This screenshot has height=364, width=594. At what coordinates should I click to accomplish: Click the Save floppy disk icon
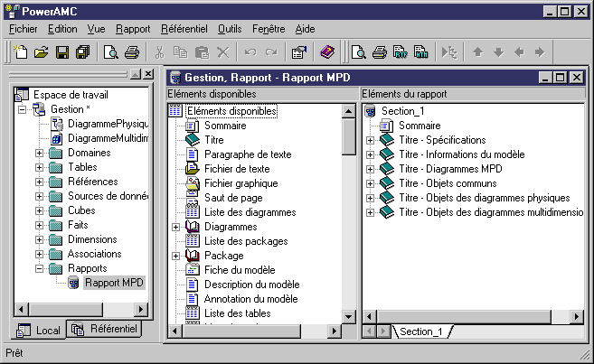[x=62, y=52]
